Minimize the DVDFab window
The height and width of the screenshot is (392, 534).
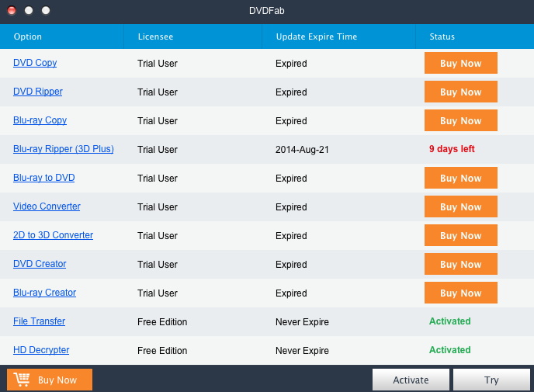pyautogui.click(x=29, y=11)
